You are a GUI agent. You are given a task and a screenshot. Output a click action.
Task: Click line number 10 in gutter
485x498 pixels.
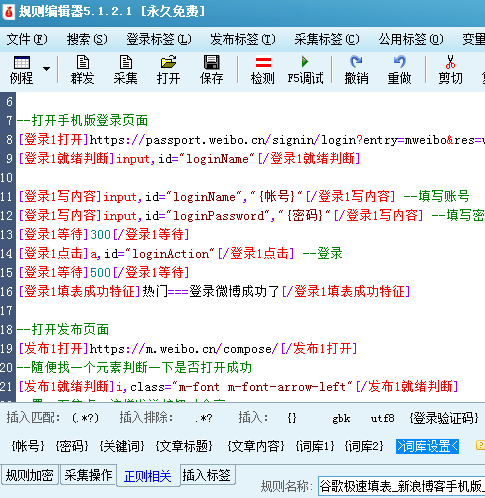coord(7,178)
